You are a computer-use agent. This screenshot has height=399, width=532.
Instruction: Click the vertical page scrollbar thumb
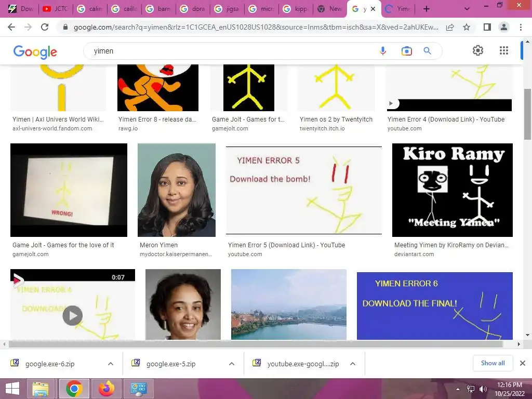coord(527,114)
